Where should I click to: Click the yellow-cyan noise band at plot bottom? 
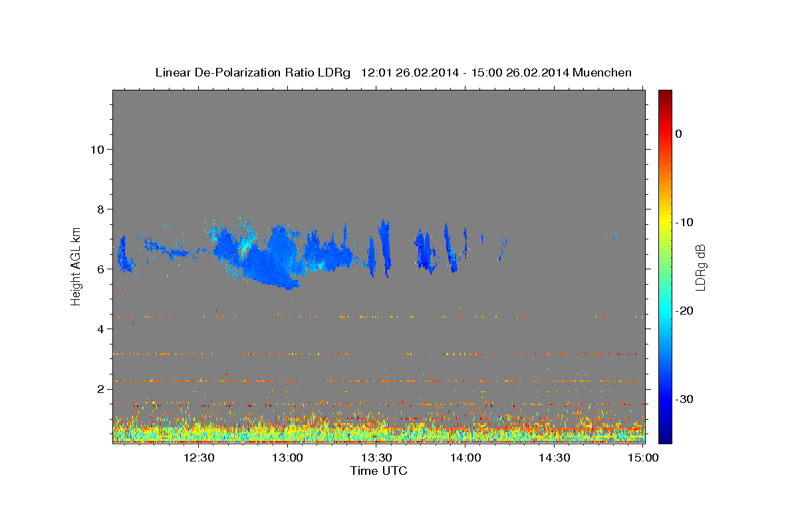point(379,434)
